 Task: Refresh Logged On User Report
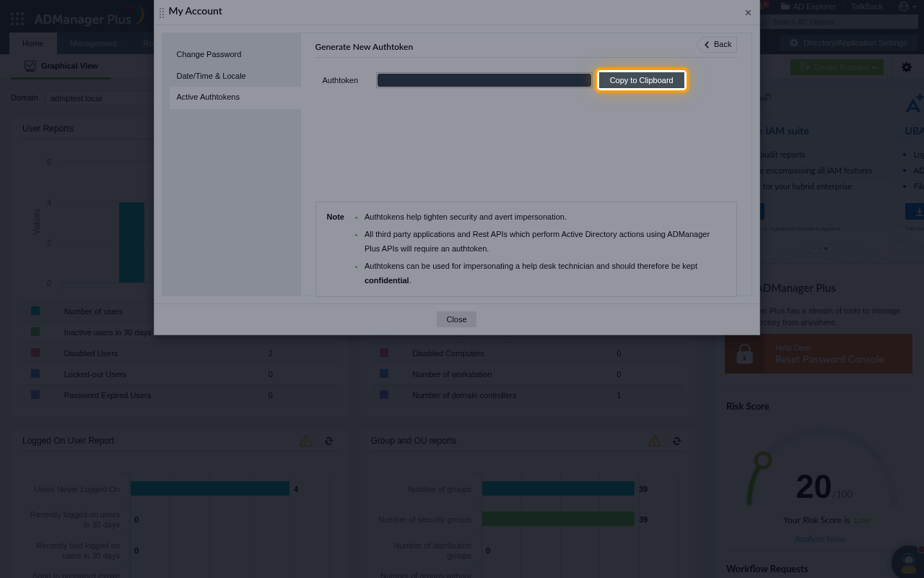(328, 441)
